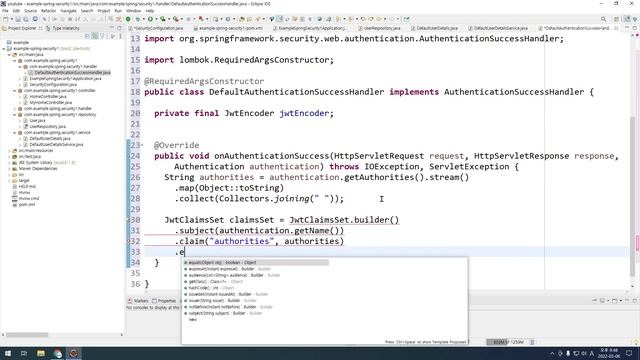Viewport: 640px width, 360px height.
Task: Expand the Maven Dependencies node
Action: [x=9, y=169]
